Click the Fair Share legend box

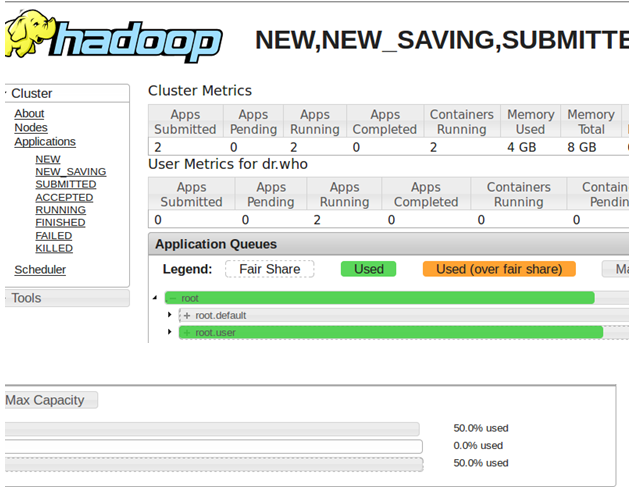click(270, 269)
